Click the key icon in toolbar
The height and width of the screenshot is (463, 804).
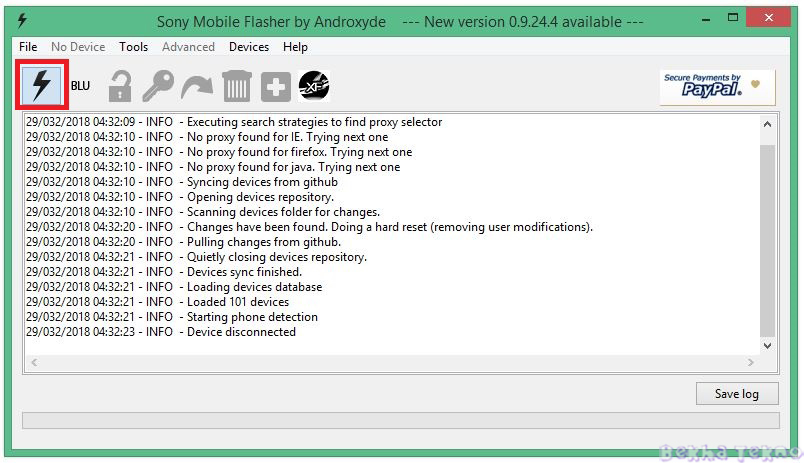click(158, 86)
